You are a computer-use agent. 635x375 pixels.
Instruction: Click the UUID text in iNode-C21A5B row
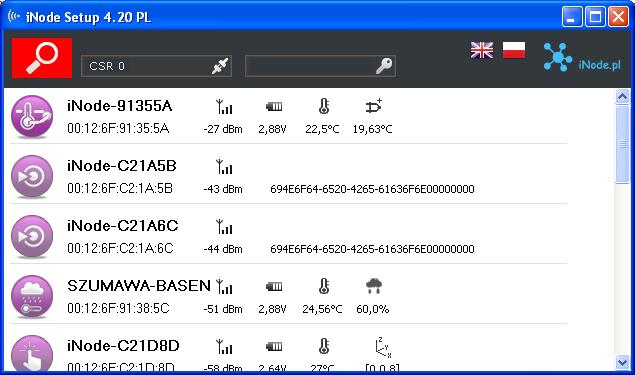pyautogui.click(x=372, y=189)
